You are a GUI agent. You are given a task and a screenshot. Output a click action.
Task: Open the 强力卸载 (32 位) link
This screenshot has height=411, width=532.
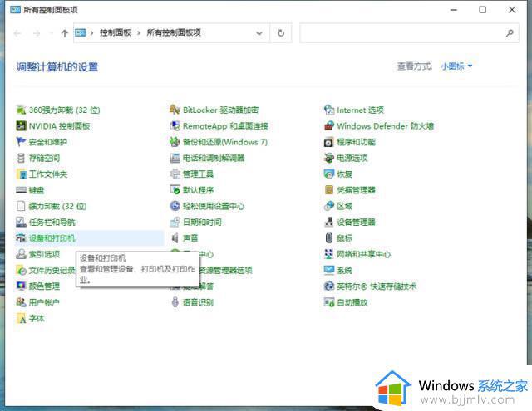[x=57, y=206]
